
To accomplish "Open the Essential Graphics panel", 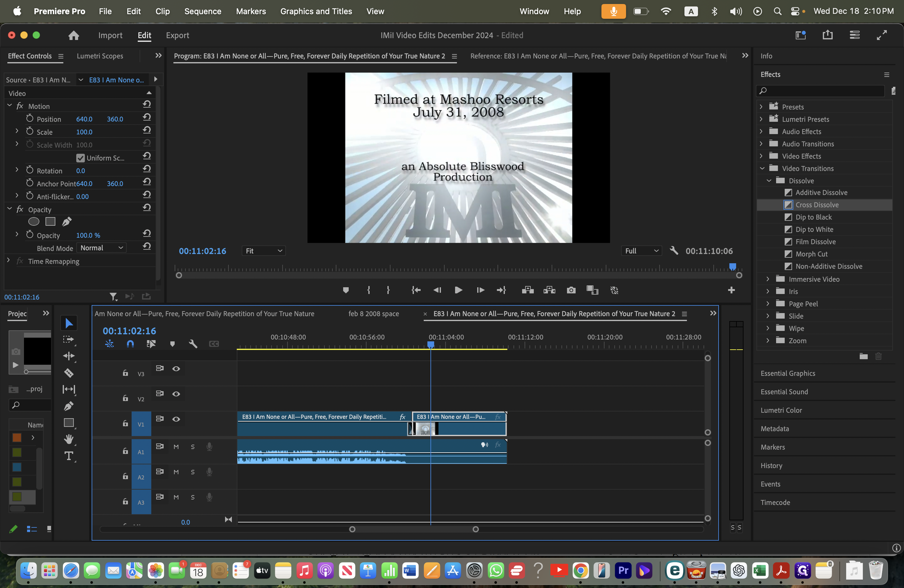I will pos(788,373).
